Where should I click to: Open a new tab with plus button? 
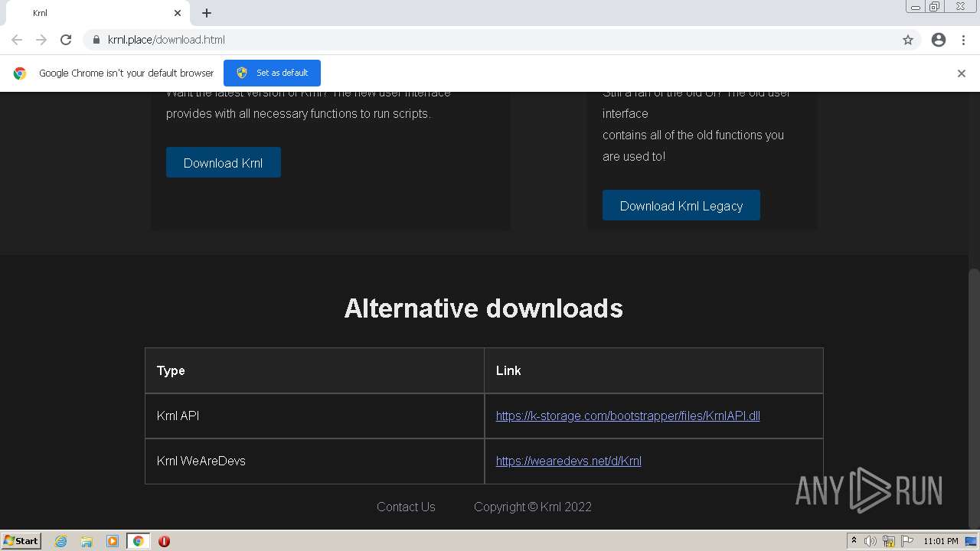(x=207, y=13)
